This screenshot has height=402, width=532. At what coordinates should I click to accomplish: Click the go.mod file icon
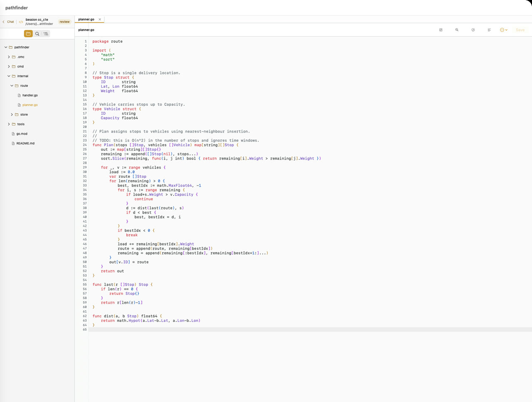(13, 134)
